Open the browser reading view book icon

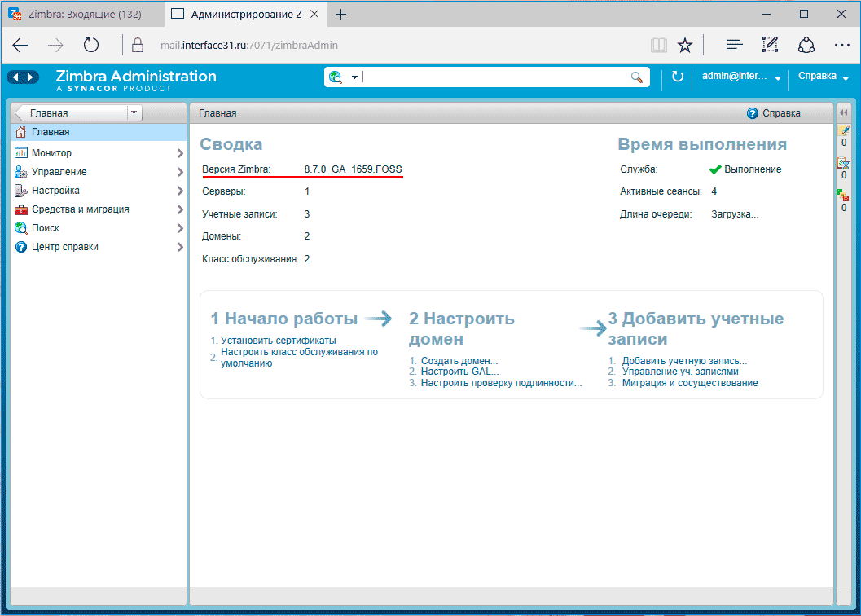pyautogui.click(x=658, y=45)
